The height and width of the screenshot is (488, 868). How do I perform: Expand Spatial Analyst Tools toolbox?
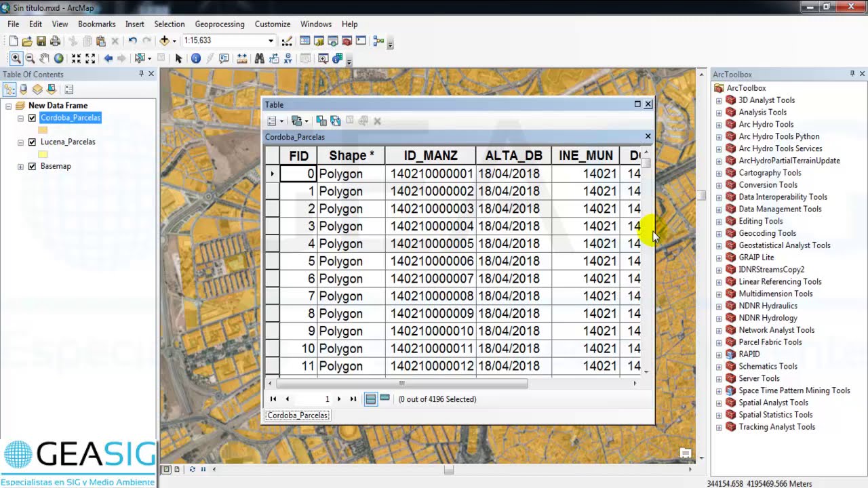click(719, 403)
